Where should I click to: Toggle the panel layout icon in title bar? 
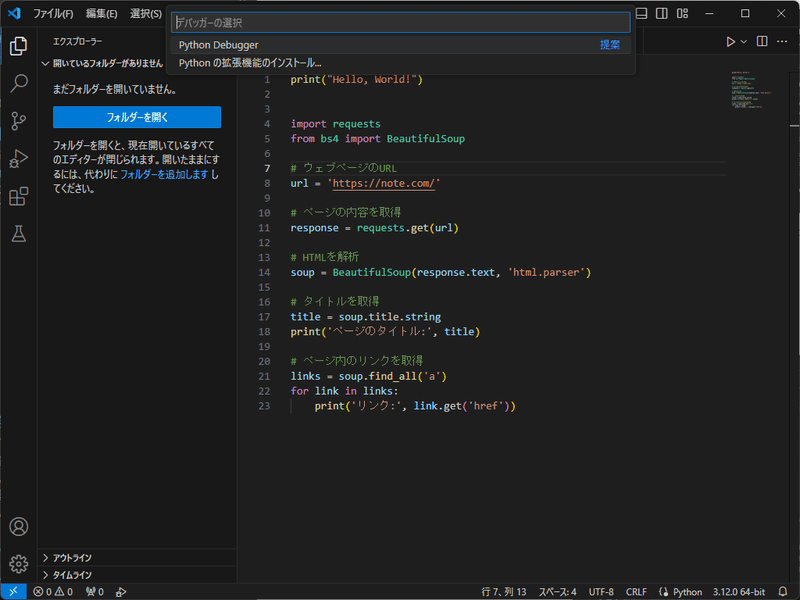(x=642, y=13)
